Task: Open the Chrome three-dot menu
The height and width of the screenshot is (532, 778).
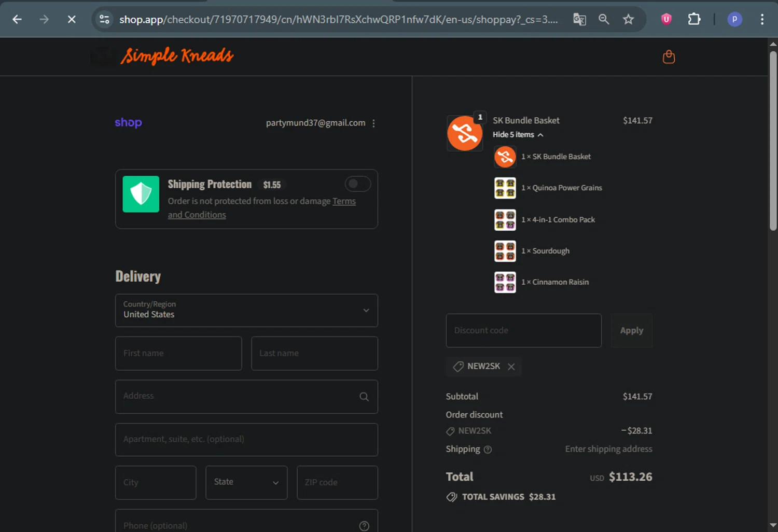Action: pos(762,19)
